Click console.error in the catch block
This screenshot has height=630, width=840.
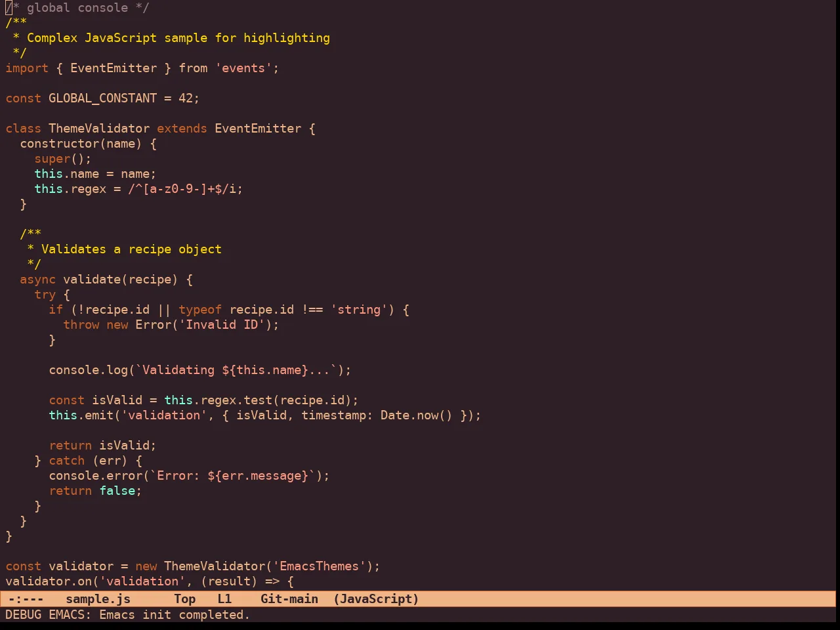point(95,476)
